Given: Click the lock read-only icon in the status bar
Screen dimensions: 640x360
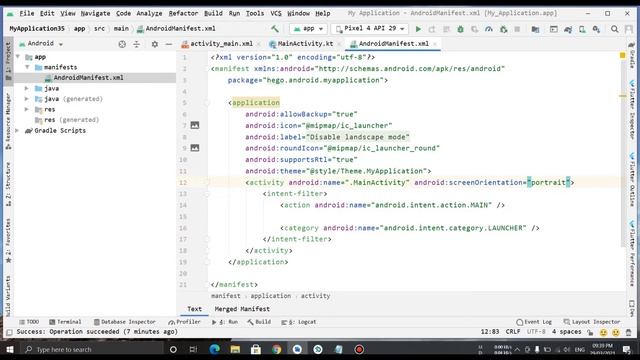Looking at the screenshot, I should [x=590, y=332].
